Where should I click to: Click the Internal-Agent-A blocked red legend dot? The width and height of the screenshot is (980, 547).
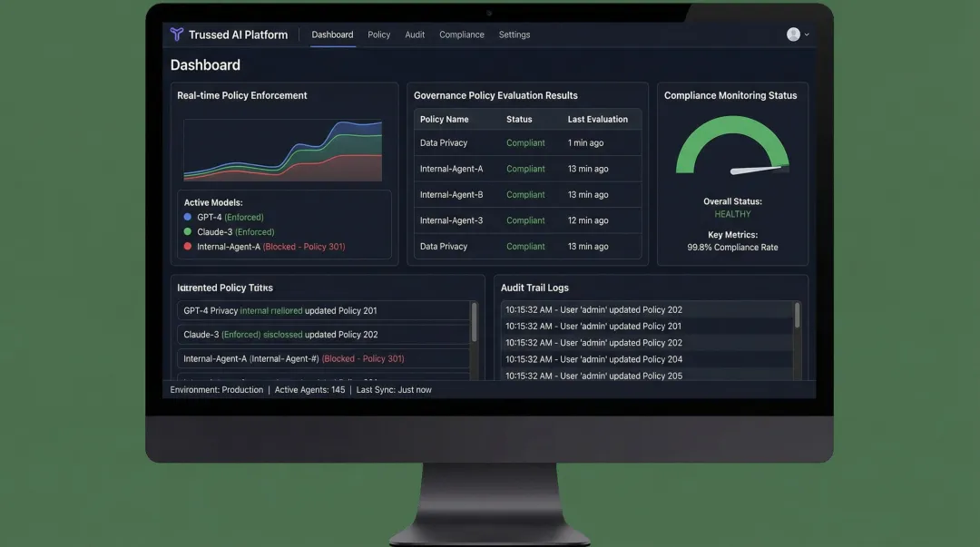pos(188,246)
